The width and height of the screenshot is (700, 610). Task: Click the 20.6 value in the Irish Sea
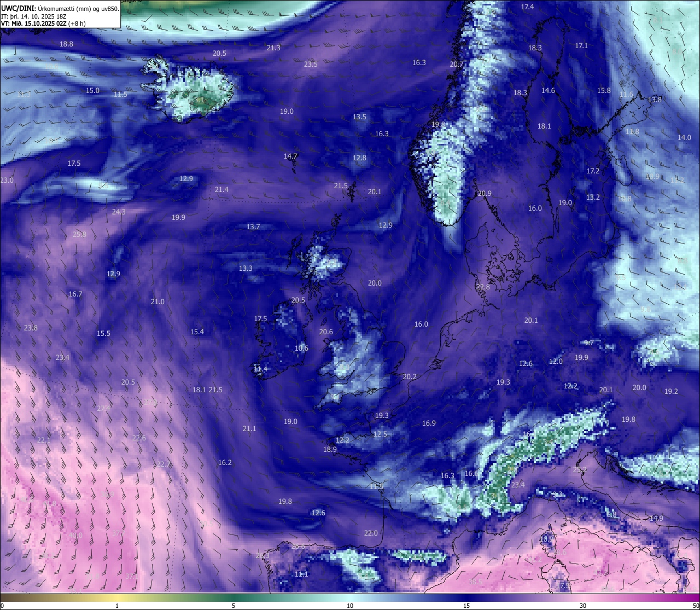326,332
